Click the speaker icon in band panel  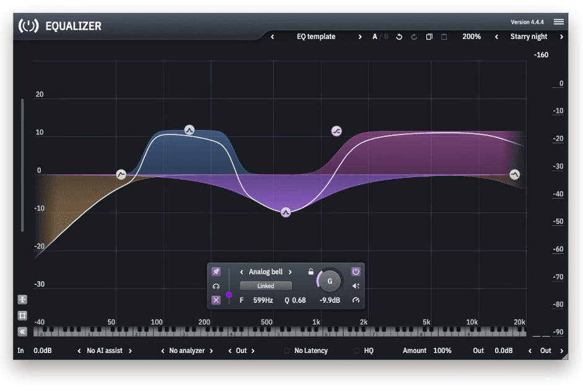356,285
